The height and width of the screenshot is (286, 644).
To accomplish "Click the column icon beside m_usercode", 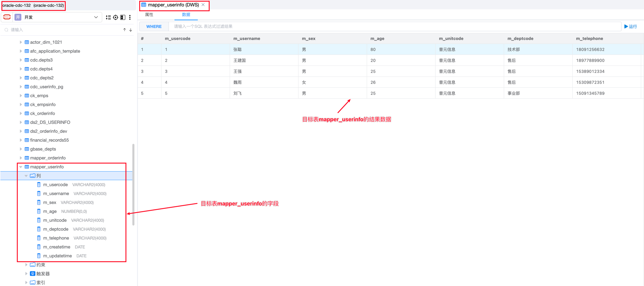I will (39, 185).
